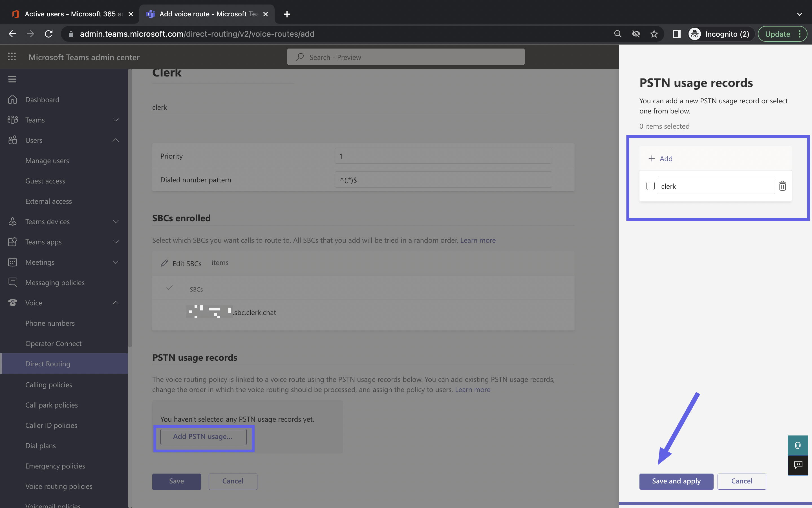Click the browser address bar URL

pos(197,34)
